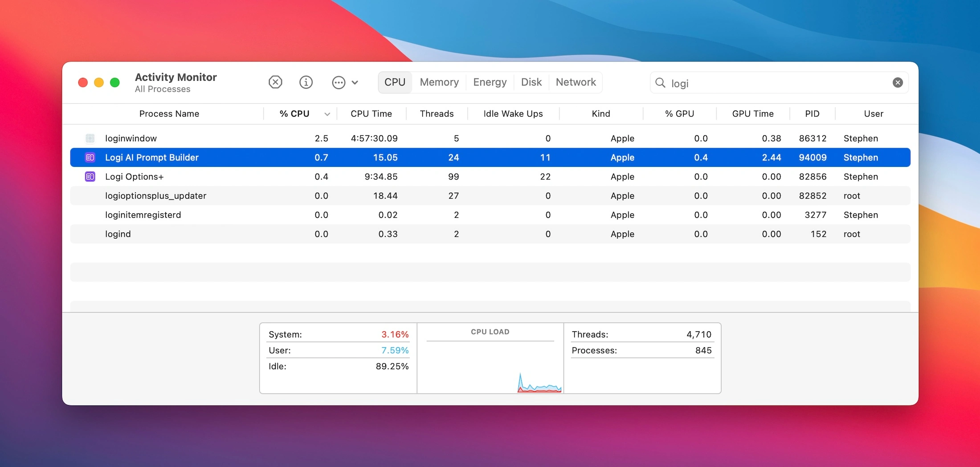Click Processes total 845
The width and height of the screenshot is (980, 467).
(x=703, y=350)
